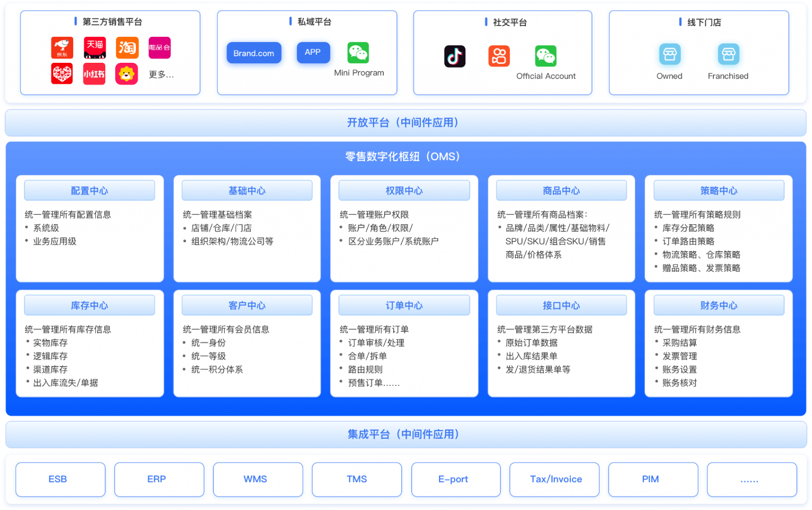Select the 账务核对 bullet
This screenshot has height=510, width=812.
(x=679, y=383)
